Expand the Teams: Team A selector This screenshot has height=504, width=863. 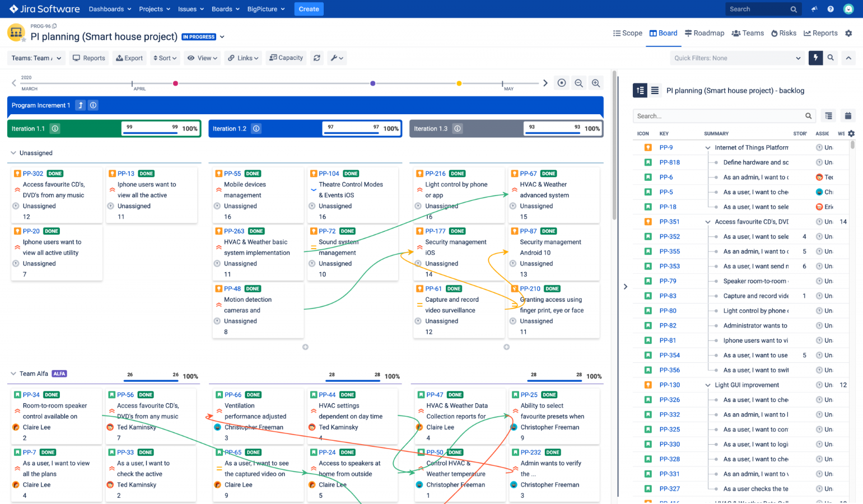[36, 58]
